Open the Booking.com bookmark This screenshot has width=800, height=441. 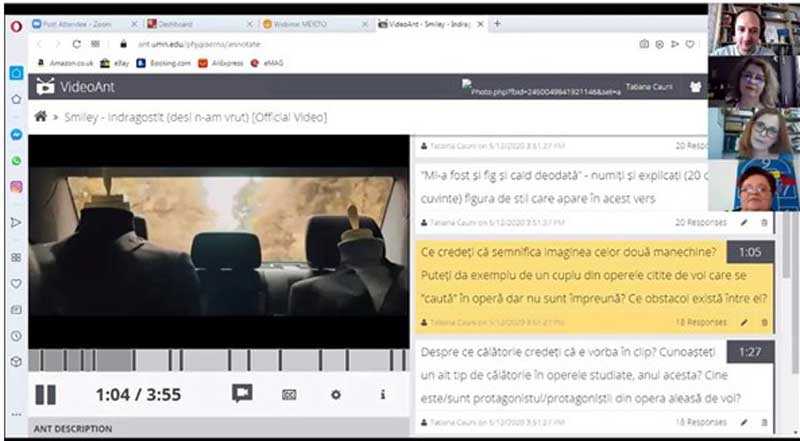pyautogui.click(x=163, y=63)
